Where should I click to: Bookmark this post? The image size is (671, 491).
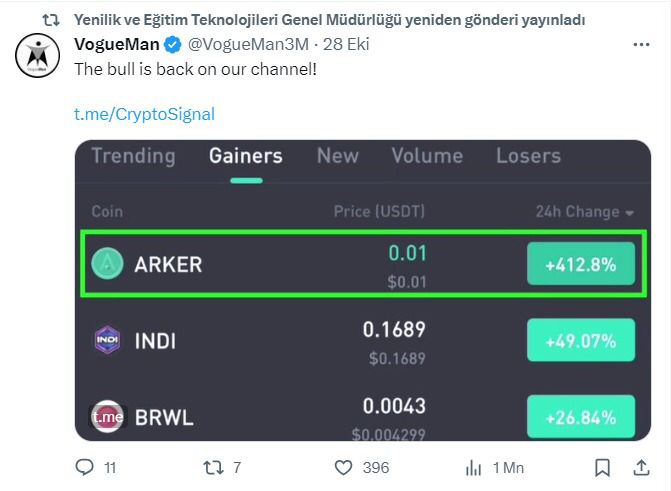602,467
